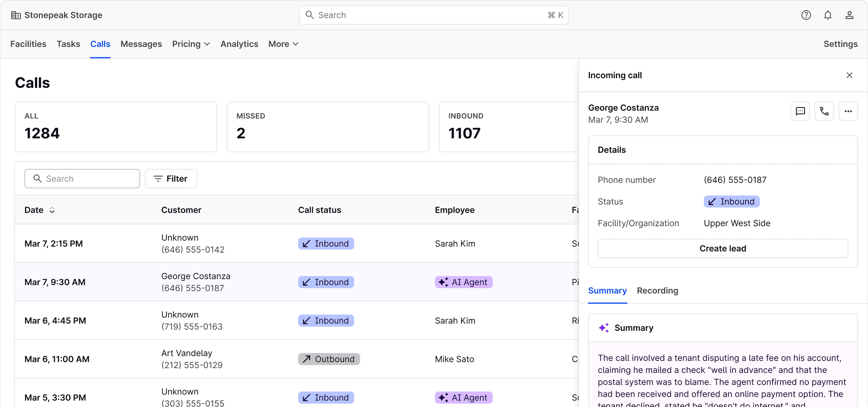Open the help question mark icon
The height and width of the screenshot is (407, 868).
tap(806, 15)
